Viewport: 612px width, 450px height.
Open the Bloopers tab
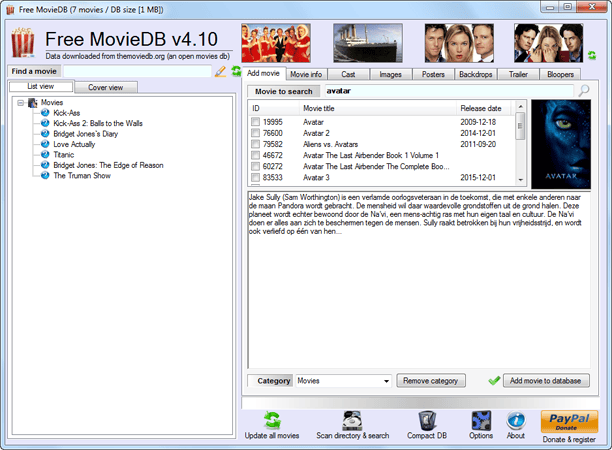pos(560,74)
